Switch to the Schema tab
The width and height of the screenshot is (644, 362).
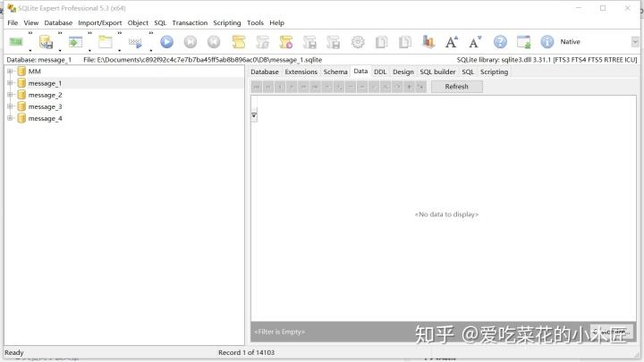click(x=335, y=72)
